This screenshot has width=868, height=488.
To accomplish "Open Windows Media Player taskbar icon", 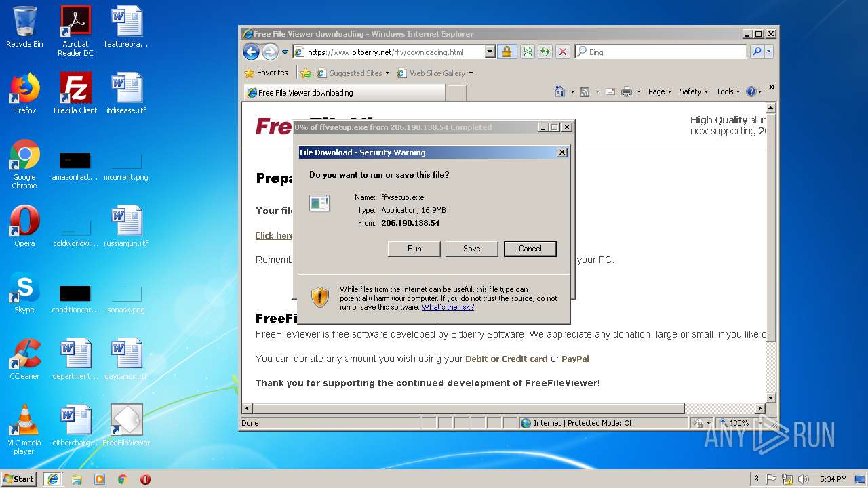I will pos(100,479).
